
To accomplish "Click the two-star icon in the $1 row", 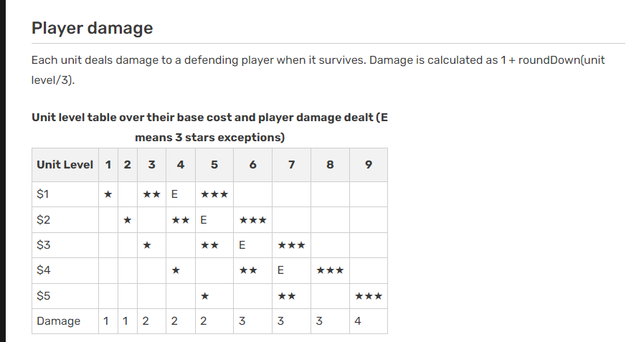I will [x=151, y=194].
